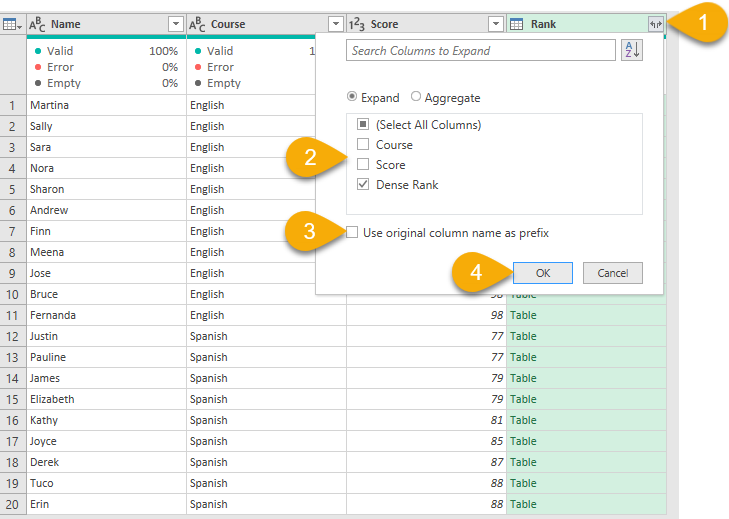729x519 pixels.
Task: Click the table type icon of Rank column
Action: [518, 24]
